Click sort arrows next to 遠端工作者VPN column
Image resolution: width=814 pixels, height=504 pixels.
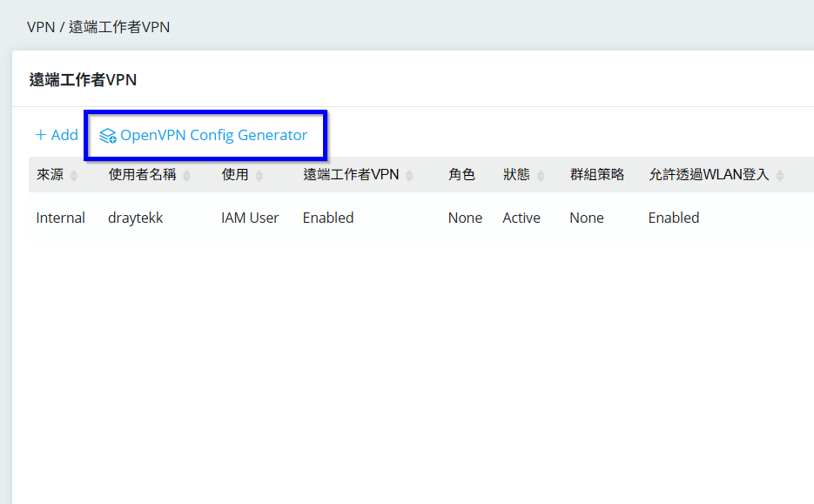[410, 176]
